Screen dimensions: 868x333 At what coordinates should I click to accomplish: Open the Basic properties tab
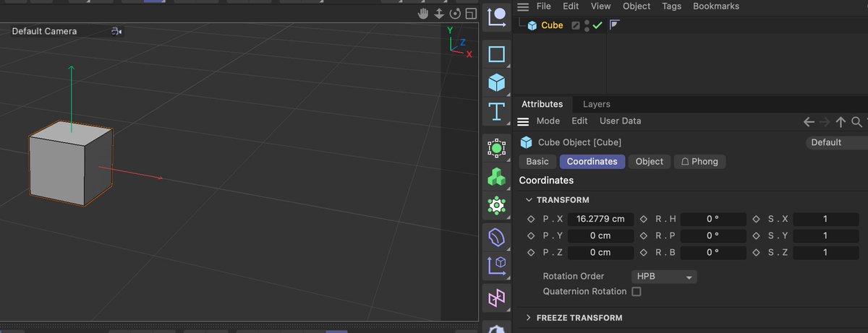point(537,162)
